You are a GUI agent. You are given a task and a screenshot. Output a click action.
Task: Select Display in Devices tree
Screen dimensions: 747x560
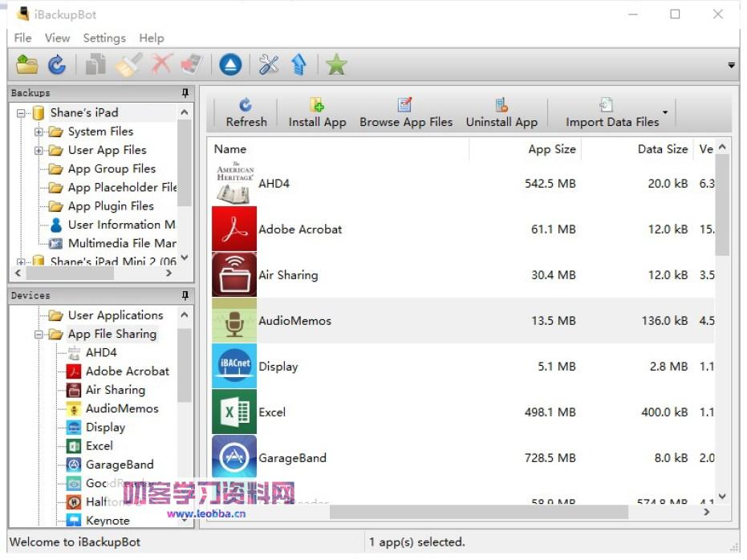pos(105,427)
